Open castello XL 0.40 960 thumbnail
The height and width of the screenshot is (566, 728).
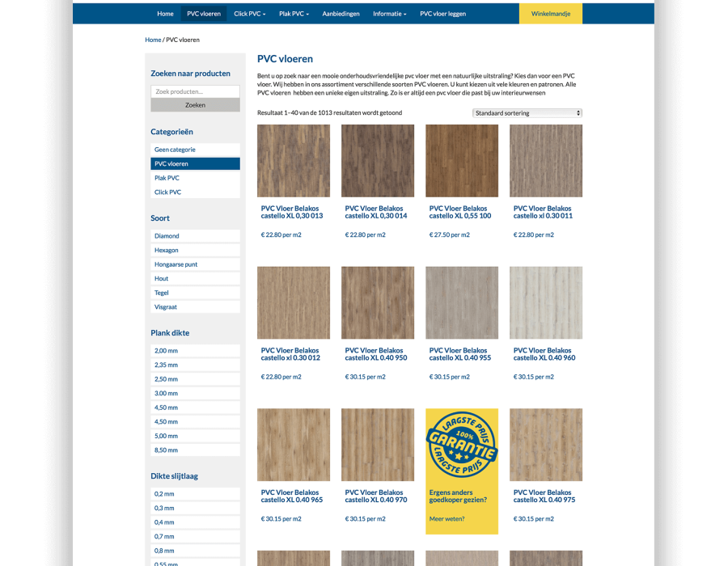545,302
